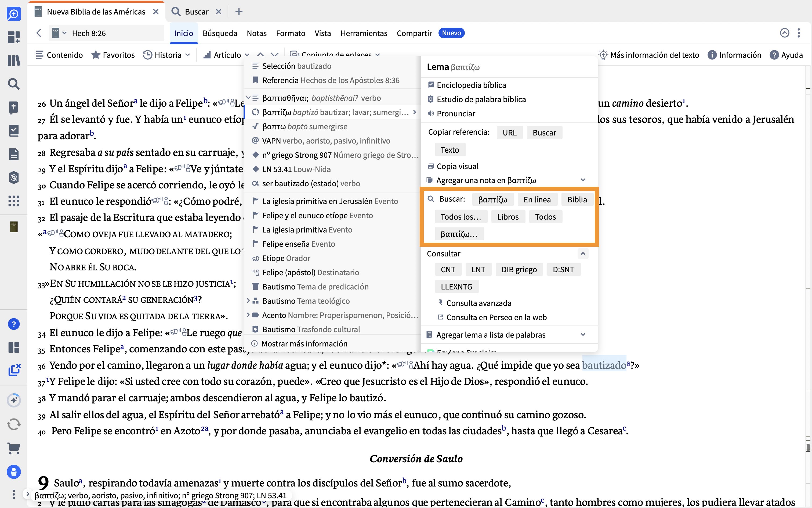
Task: Switch to the Vista ribbon tab
Action: [323, 33]
